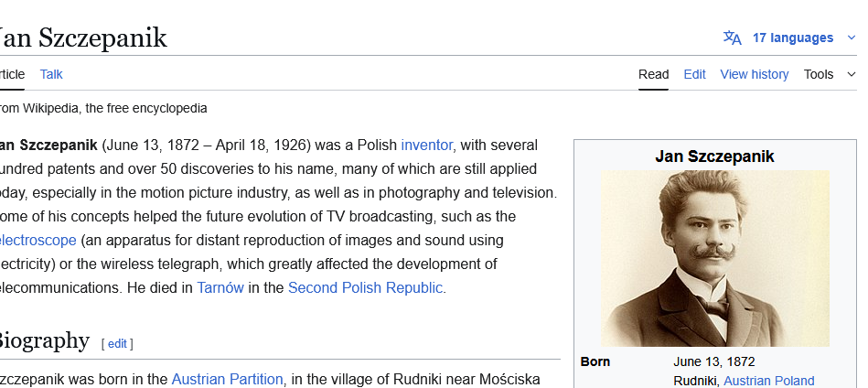Expand the languages list chevron arrow
Screen dimensions: 868x388
coord(852,38)
